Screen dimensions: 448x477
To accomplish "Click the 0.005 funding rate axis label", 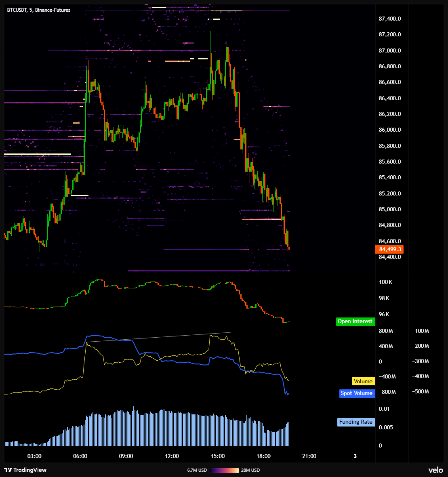I will 386,427.
